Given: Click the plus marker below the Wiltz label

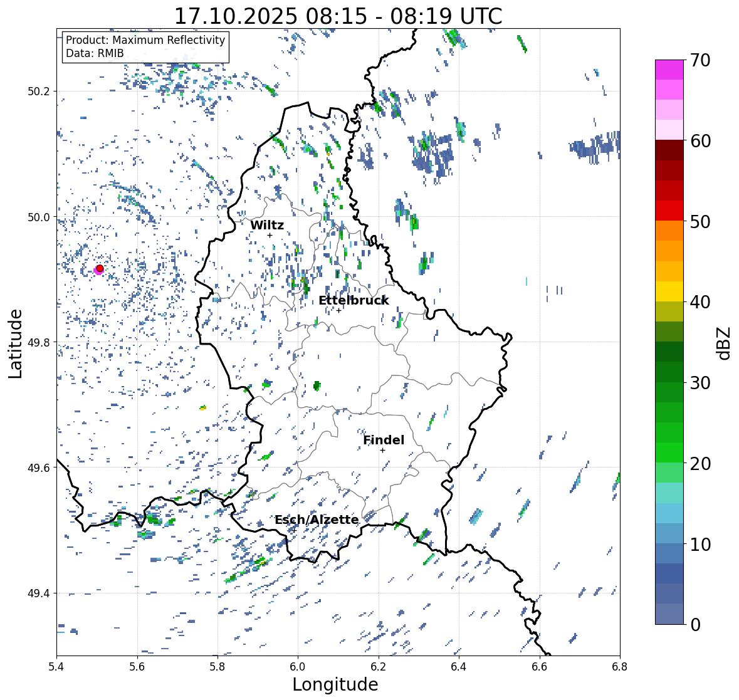Looking at the screenshot, I should 270,236.
